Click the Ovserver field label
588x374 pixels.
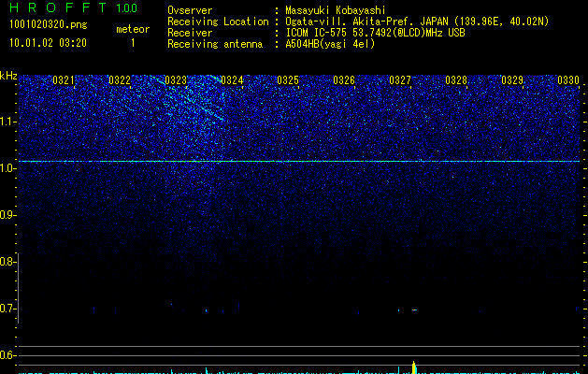(x=190, y=10)
